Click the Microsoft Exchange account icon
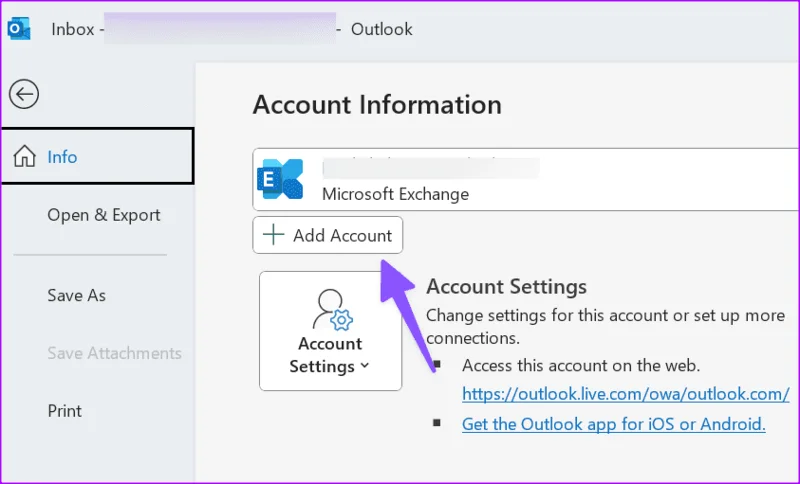 [280, 179]
